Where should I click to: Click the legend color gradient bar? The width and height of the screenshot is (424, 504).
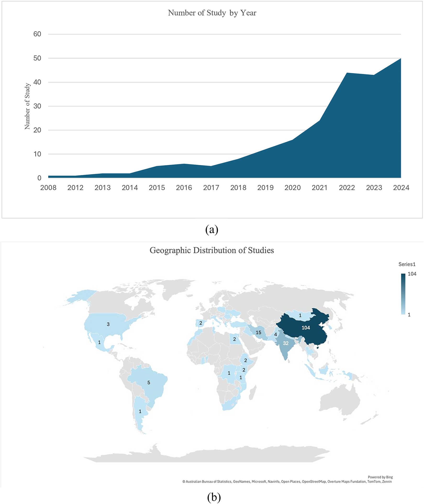[404, 293]
